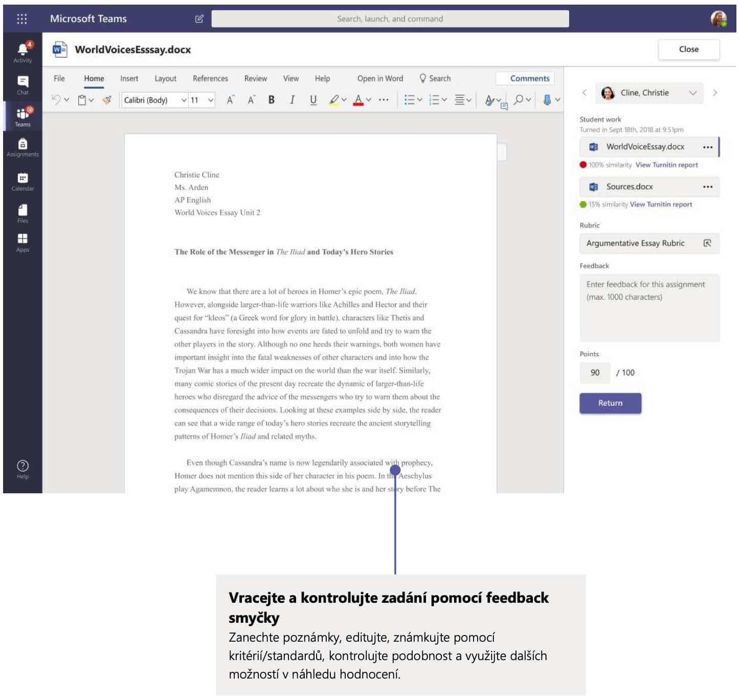Click the points field showing 90
The image size is (740, 700).
click(595, 373)
